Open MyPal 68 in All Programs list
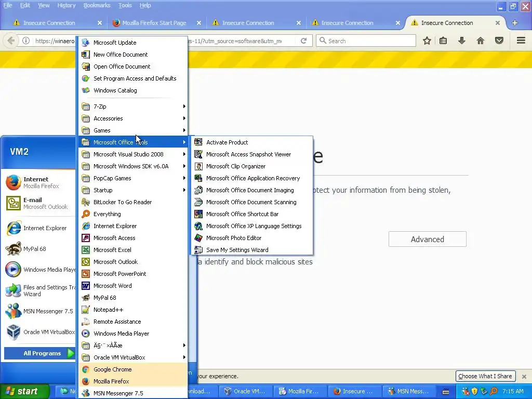The width and height of the screenshot is (532, 399). coord(133,298)
